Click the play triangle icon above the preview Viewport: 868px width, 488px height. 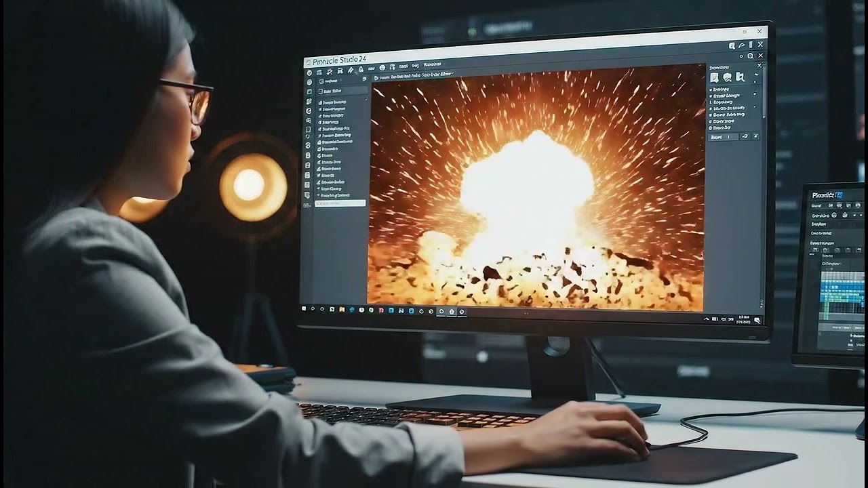click(x=376, y=78)
